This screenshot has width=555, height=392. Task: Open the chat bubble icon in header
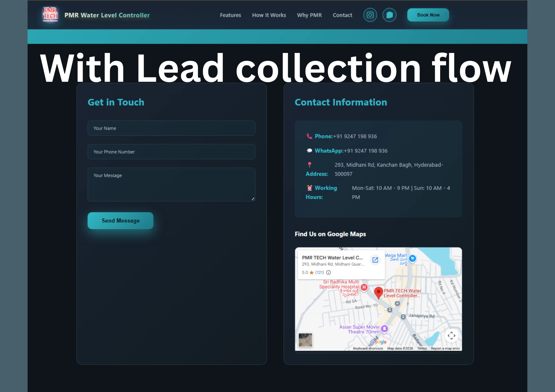[389, 15]
